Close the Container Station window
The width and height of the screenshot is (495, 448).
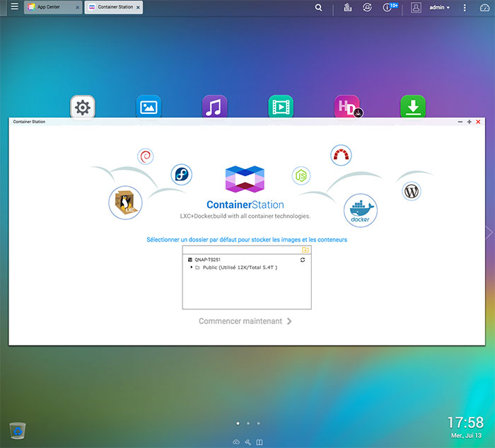pos(478,122)
